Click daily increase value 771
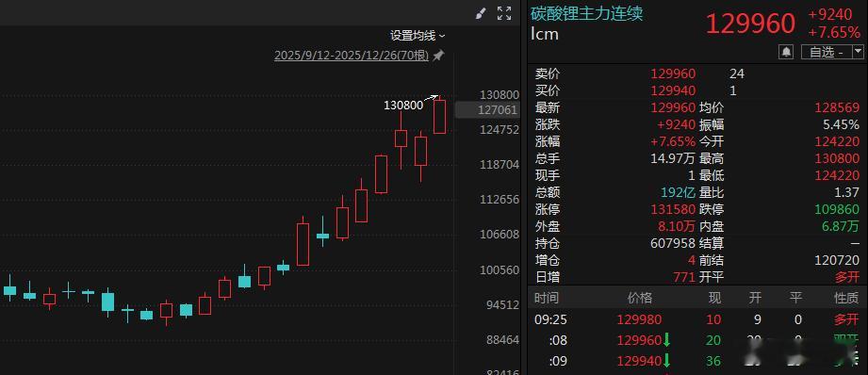Viewport: 868px width, 375px height. [685, 277]
